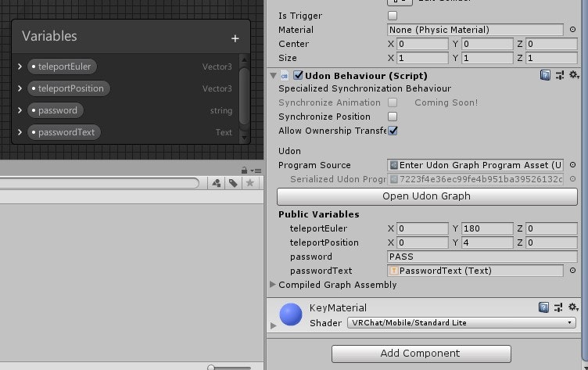Collapse the Udon Behaviour component foldout
This screenshot has width=588, height=370.
pyautogui.click(x=274, y=76)
